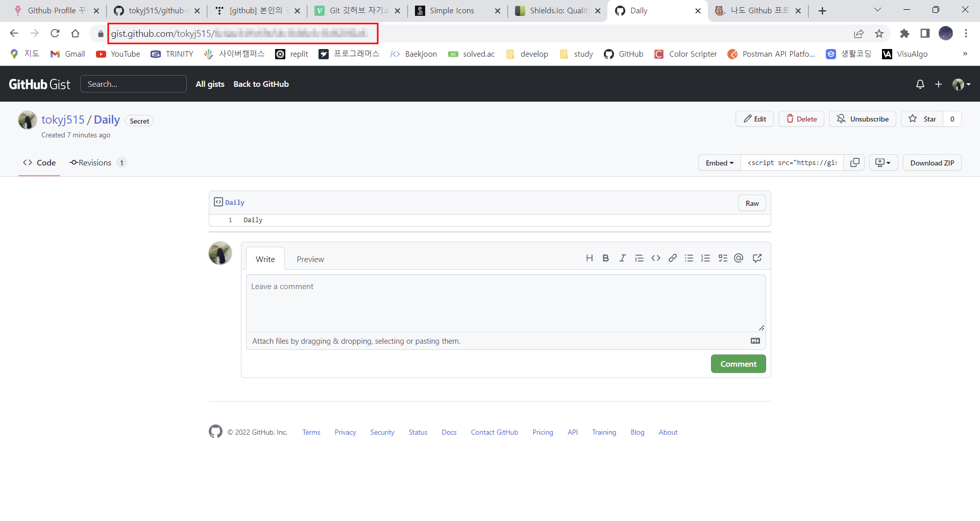Open Chrome profile avatar

[946, 33]
